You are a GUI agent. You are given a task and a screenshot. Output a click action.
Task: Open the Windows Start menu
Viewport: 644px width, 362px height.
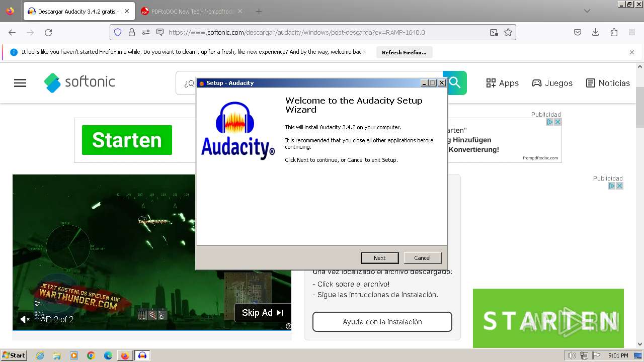(14, 355)
